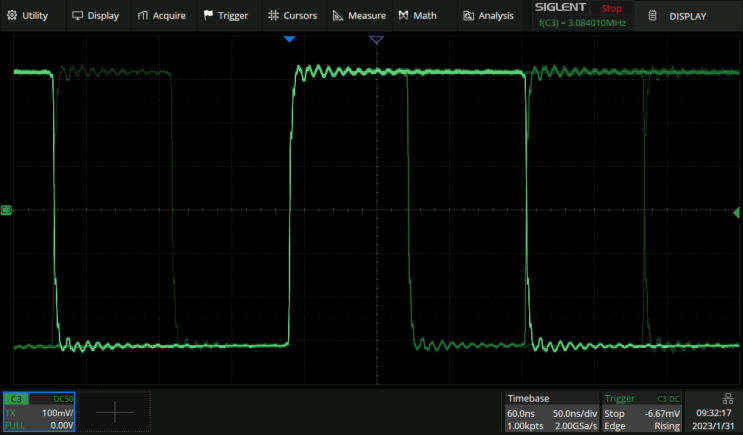Open the Acquire menu
Screen dimensions: 743x435
pos(161,16)
